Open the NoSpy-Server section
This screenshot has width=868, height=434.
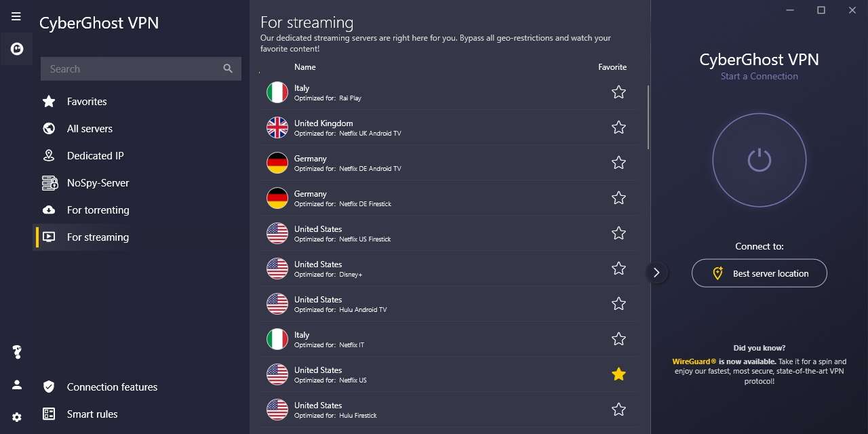click(x=98, y=183)
